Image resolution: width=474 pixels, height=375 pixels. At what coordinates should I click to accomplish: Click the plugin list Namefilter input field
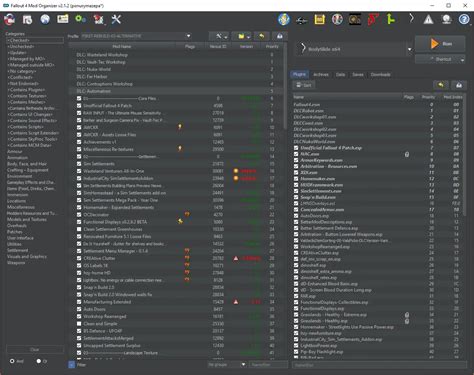pyautogui.click(x=379, y=365)
